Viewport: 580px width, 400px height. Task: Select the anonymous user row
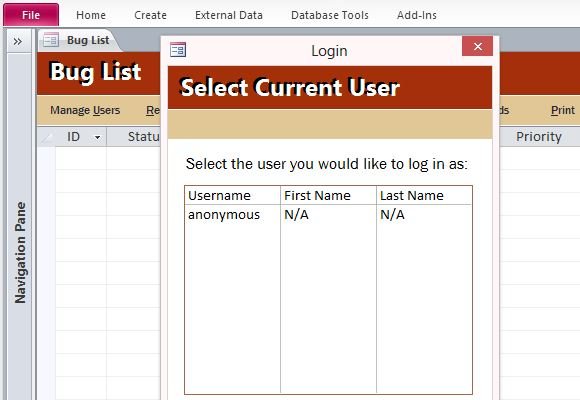(x=328, y=215)
